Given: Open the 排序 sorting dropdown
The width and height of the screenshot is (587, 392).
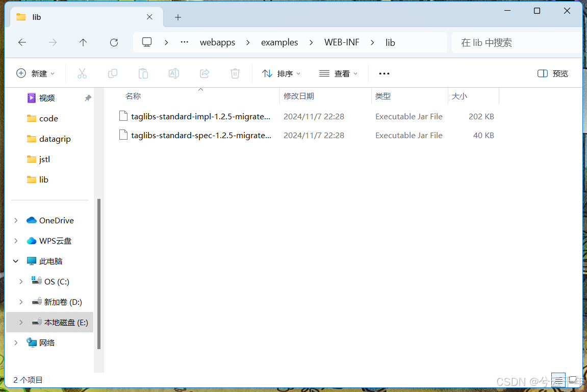Looking at the screenshot, I should click(x=281, y=73).
